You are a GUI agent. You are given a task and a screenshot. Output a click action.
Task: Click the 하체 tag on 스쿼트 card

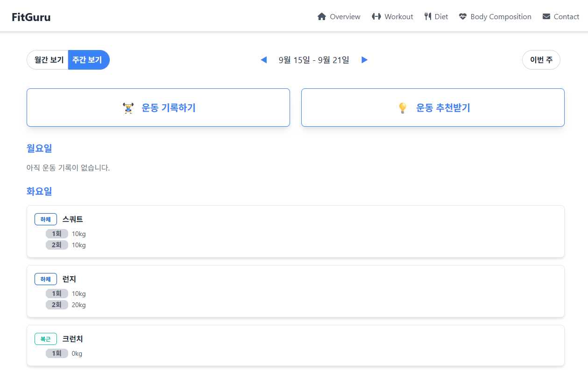pyautogui.click(x=46, y=219)
